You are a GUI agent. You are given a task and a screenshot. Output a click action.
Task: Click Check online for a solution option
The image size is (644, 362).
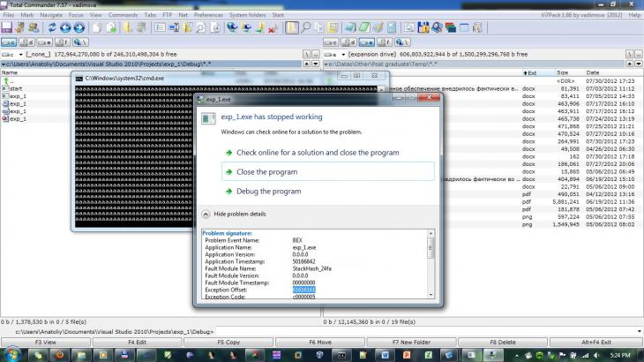click(x=328, y=153)
